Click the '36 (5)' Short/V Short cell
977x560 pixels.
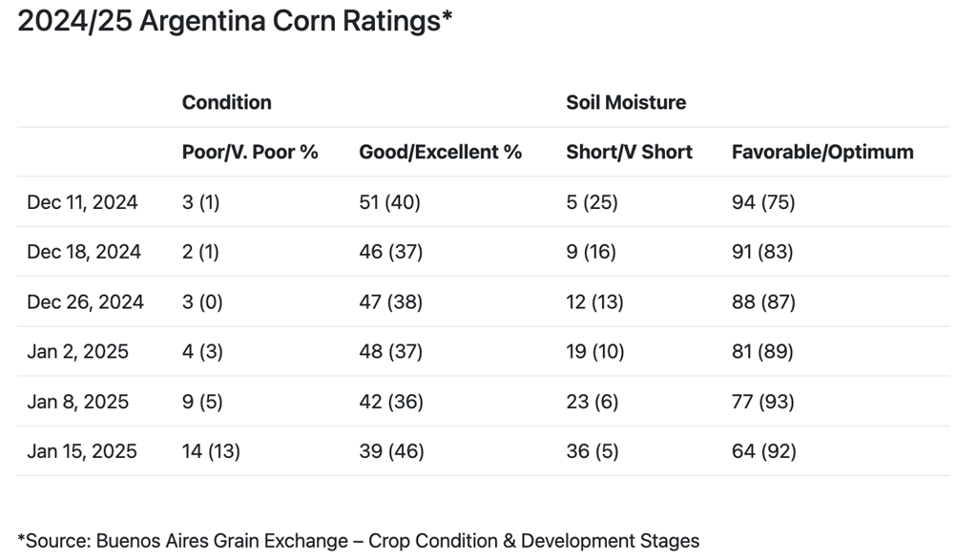[593, 450]
